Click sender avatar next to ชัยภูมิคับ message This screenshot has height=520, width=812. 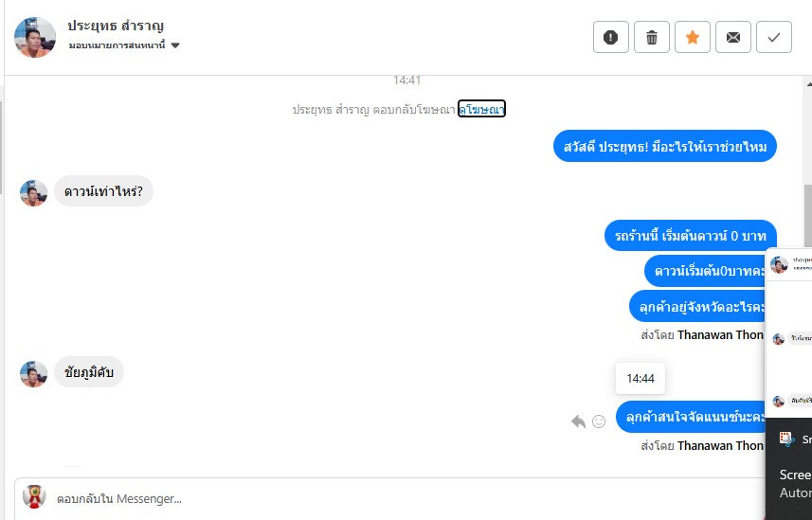34,374
